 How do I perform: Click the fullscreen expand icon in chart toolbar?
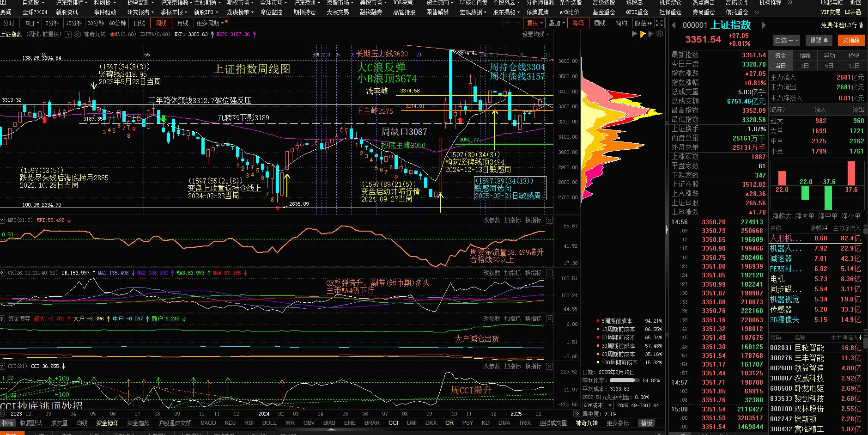click(660, 23)
